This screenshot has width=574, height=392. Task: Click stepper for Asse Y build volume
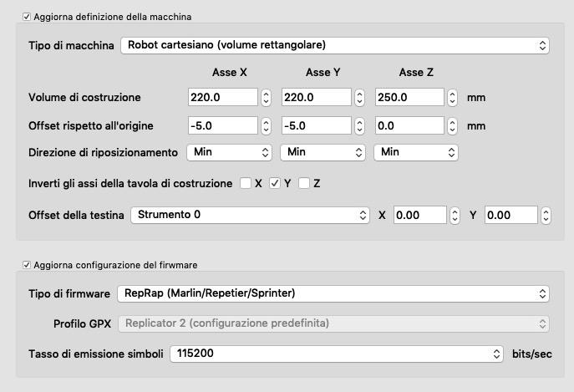[x=360, y=97]
